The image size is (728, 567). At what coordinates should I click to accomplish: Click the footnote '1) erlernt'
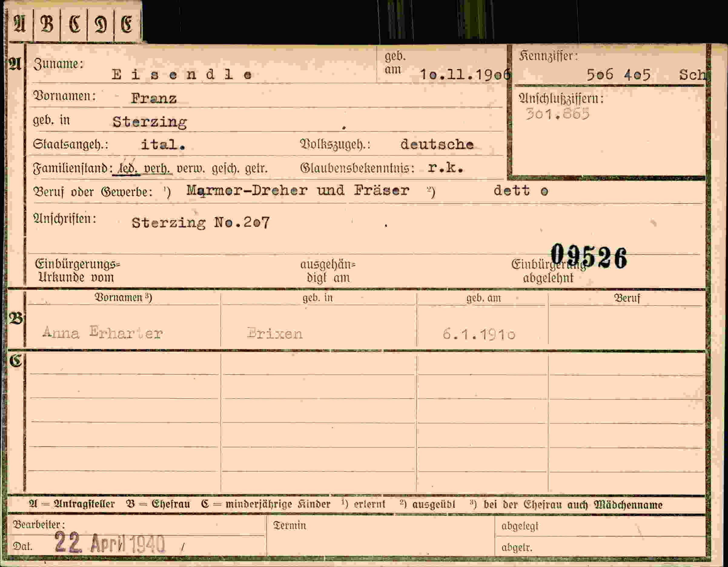(x=363, y=504)
